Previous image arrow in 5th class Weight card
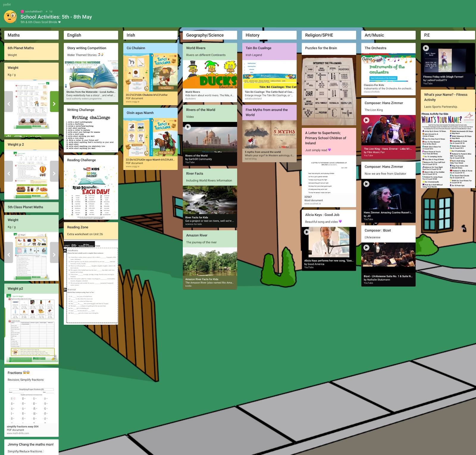Screen dimensions: 476x455 coord(9,255)
